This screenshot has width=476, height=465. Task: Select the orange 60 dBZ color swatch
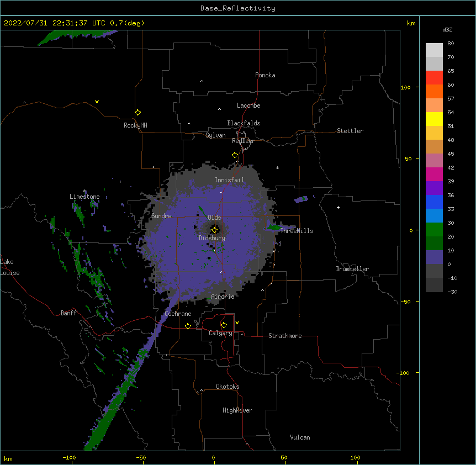(434, 91)
